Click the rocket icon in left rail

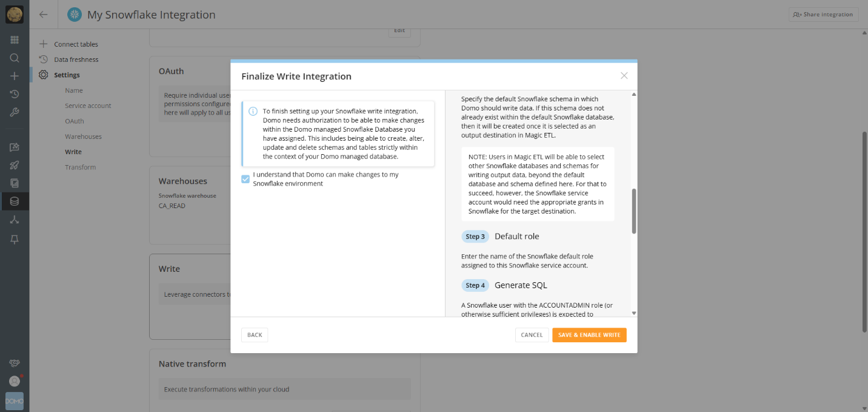[x=15, y=165]
